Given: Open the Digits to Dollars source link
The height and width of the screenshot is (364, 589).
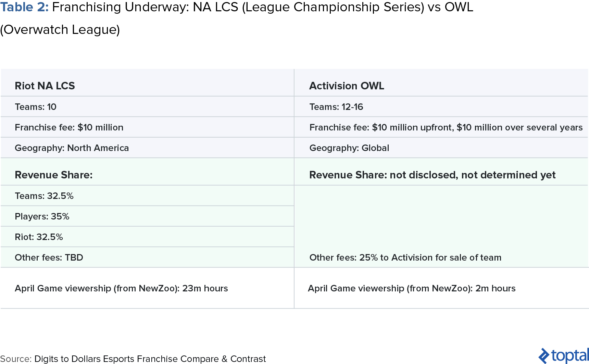Looking at the screenshot, I should tap(150, 359).
